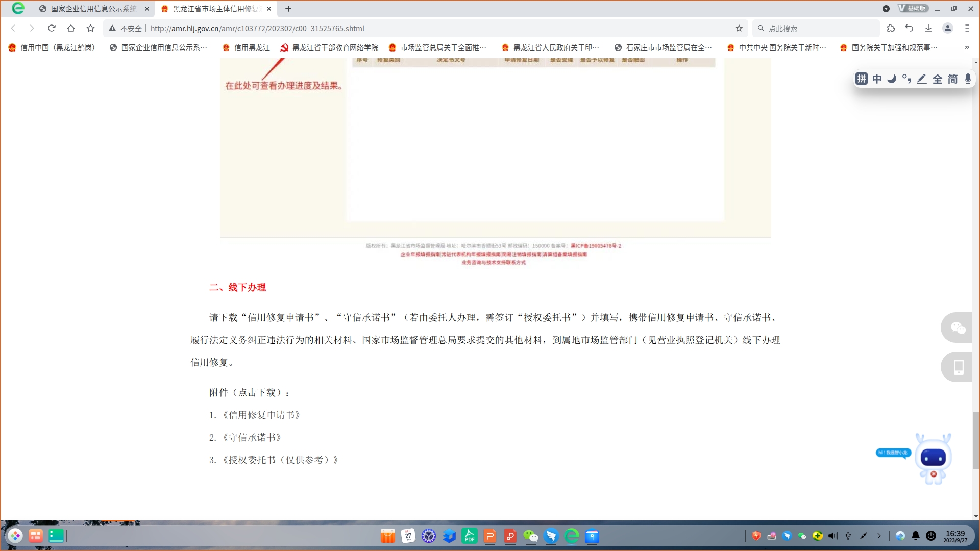
Task: Open the extensions puzzle icon
Action: click(891, 28)
